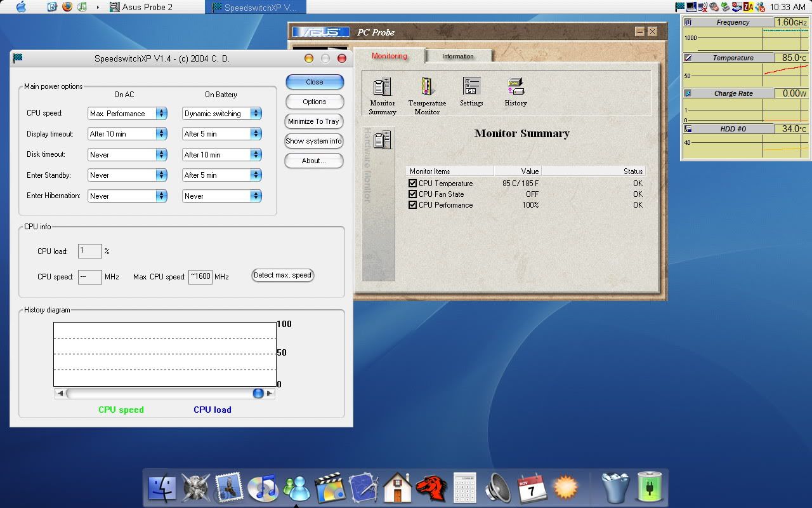The width and height of the screenshot is (812, 508).
Task: Open the On Battery Display timeout dropdown
Action: point(222,134)
